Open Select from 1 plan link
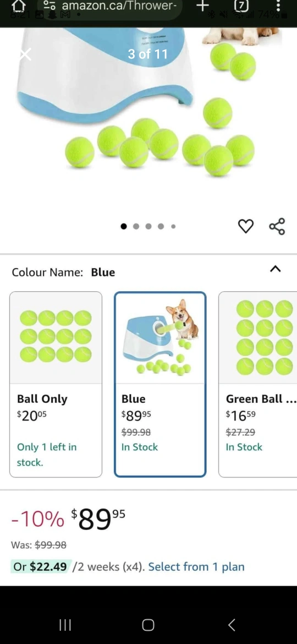 tap(196, 567)
